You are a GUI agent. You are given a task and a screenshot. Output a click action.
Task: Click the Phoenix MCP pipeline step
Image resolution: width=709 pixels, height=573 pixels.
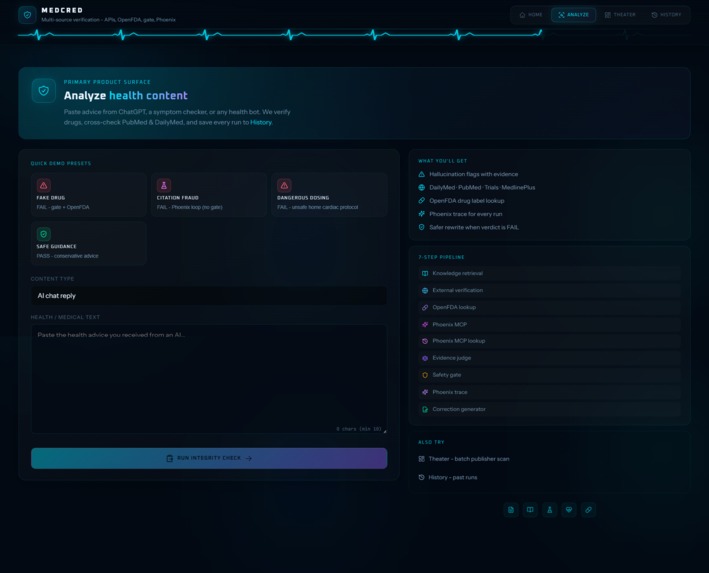(x=549, y=324)
